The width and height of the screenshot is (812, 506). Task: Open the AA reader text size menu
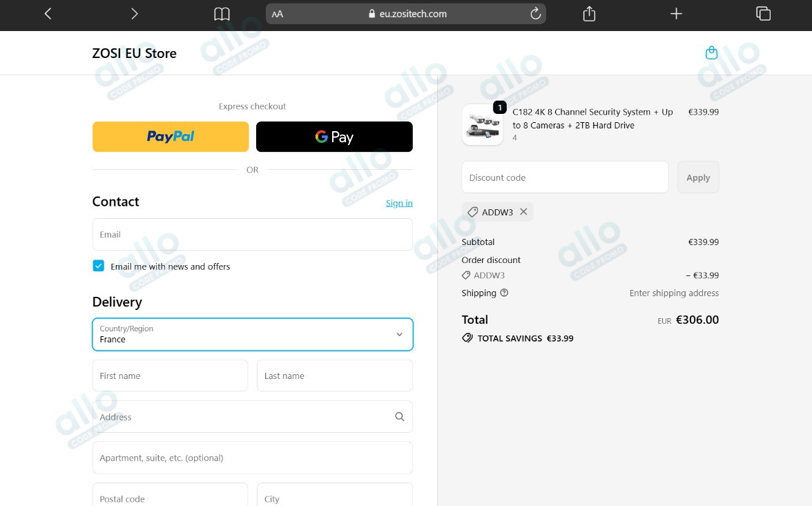278,14
